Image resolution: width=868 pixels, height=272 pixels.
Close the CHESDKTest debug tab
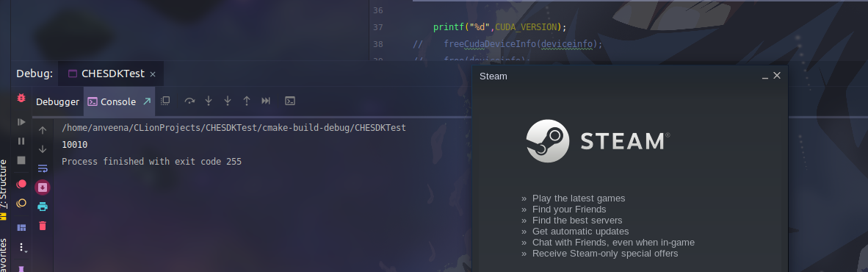[153, 74]
